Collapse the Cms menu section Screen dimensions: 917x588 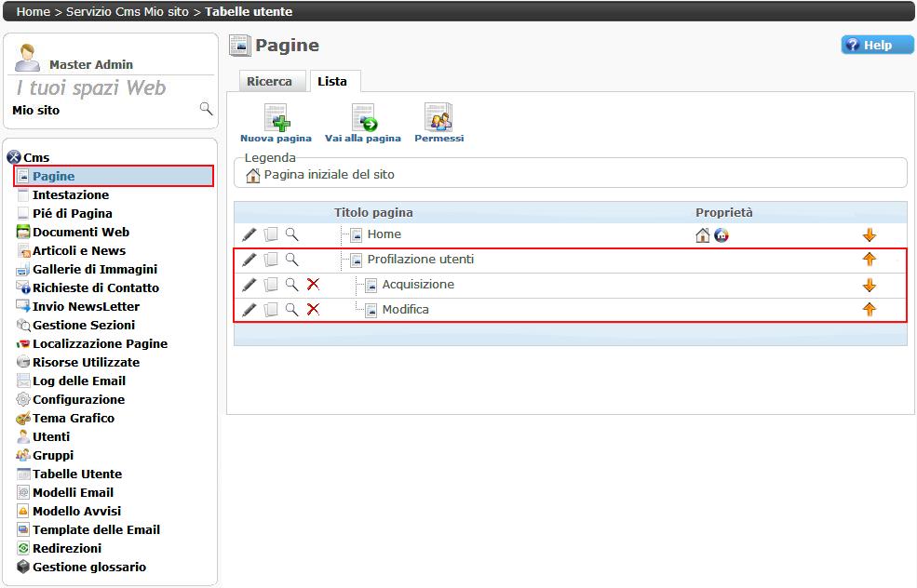13,157
